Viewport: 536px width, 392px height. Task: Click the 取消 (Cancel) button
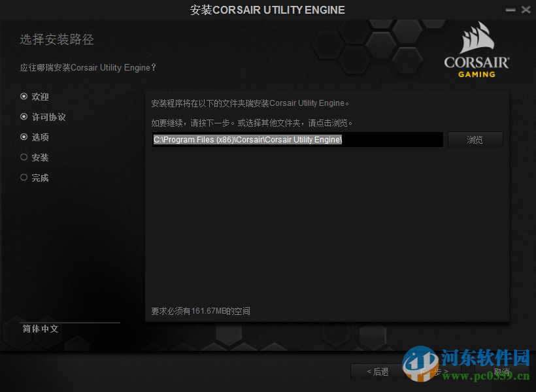pos(501,371)
